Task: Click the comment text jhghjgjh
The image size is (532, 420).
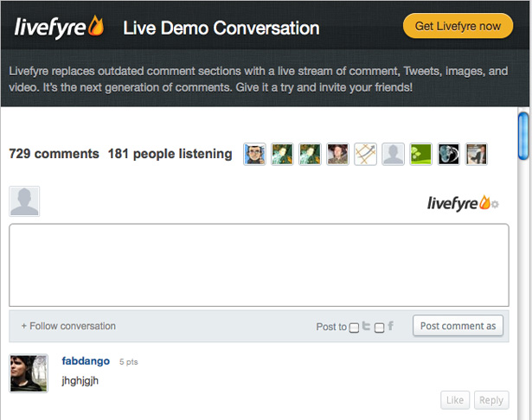Action: coord(80,380)
